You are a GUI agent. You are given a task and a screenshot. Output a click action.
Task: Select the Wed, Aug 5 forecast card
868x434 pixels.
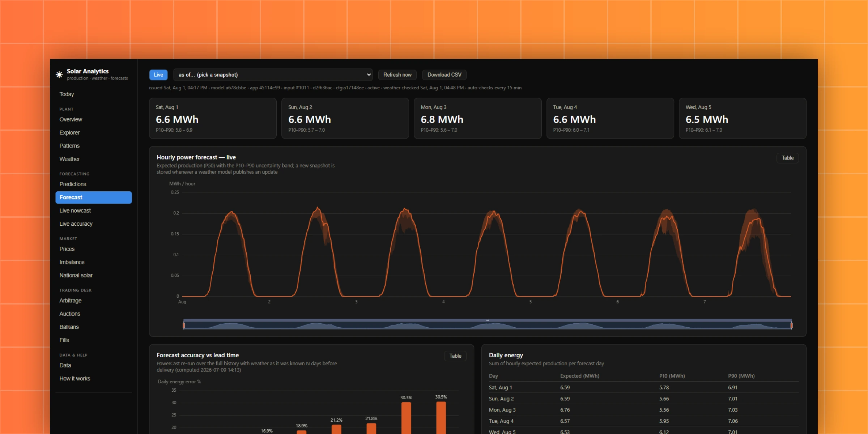743,118
